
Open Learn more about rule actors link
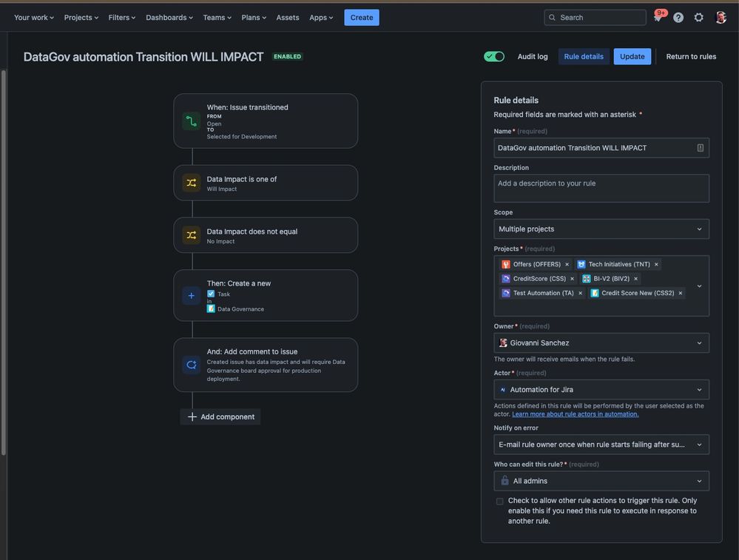575,414
